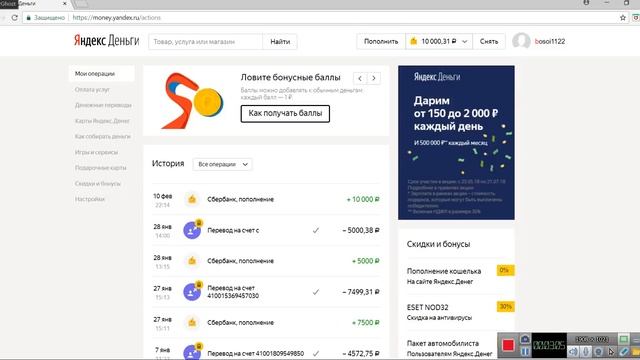Reload the page with browser refresh icon

[15, 18]
